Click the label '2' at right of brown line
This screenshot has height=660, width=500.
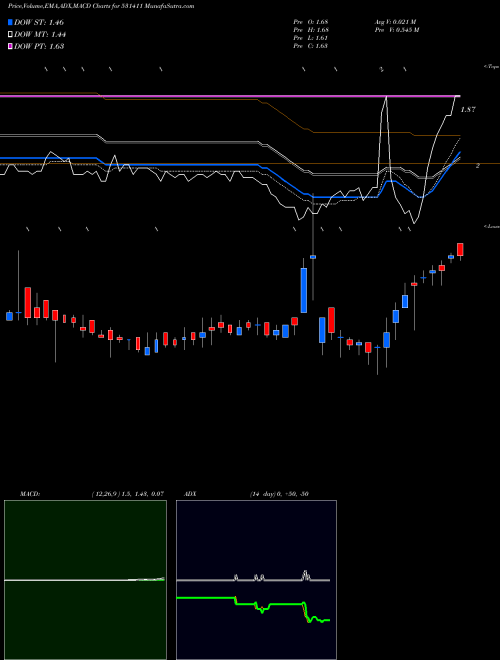pos(478,166)
